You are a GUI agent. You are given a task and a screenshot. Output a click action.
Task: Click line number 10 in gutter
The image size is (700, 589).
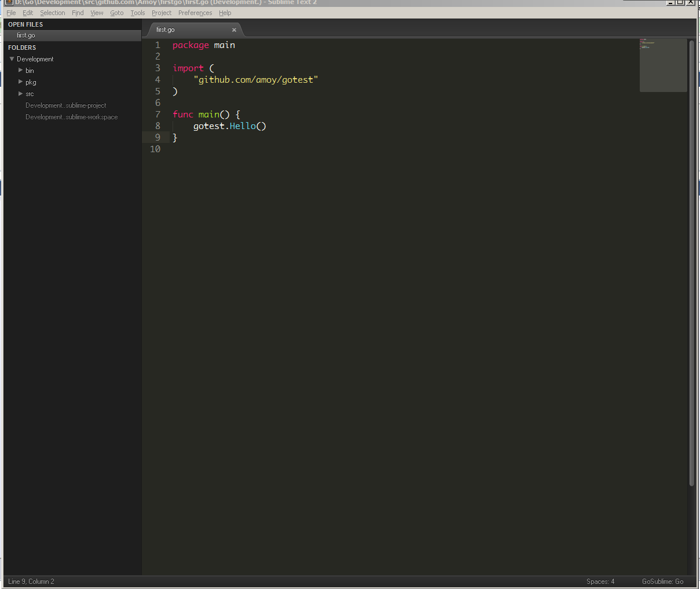[x=155, y=149]
